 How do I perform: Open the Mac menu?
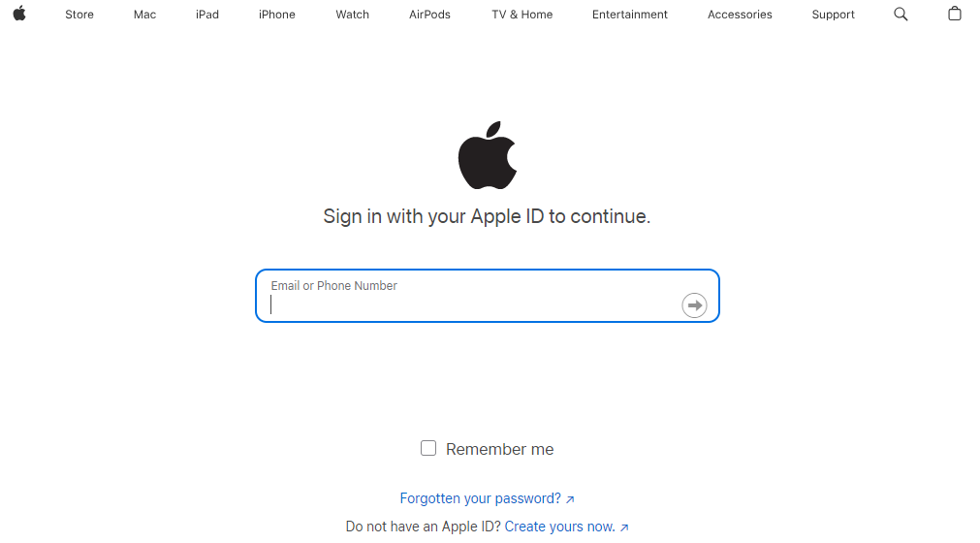pyautogui.click(x=144, y=15)
